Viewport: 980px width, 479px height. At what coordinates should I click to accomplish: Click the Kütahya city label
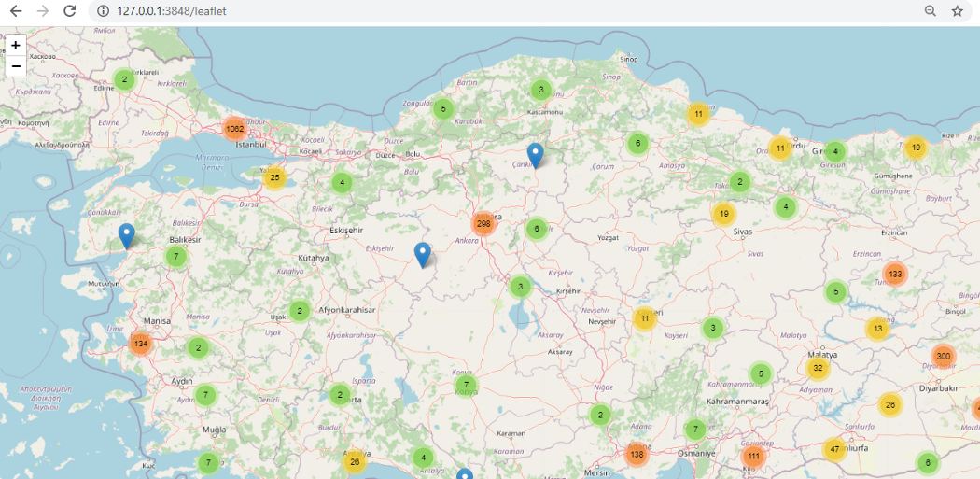click(313, 258)
